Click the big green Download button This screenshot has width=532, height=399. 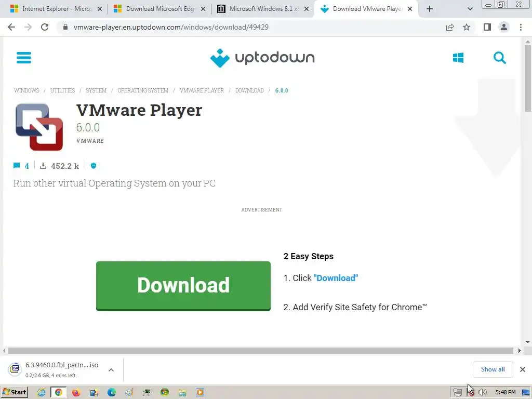coord(183,286)
